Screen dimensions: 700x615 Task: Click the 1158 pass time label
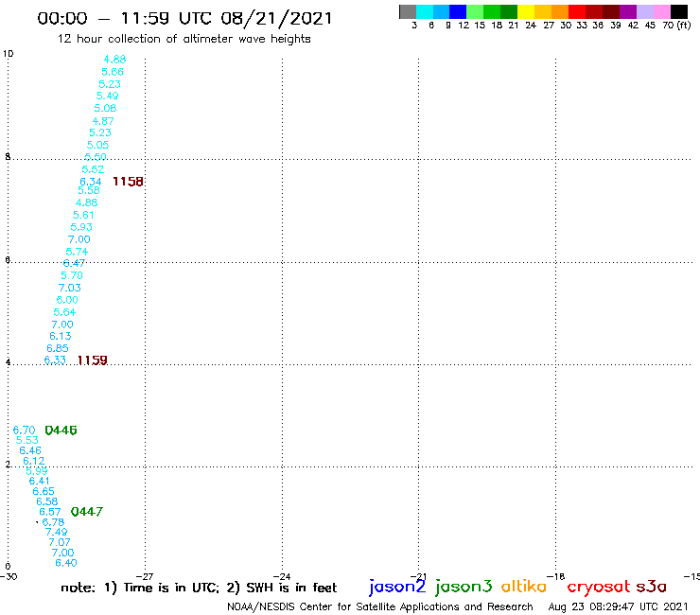[x=128, y=182]
